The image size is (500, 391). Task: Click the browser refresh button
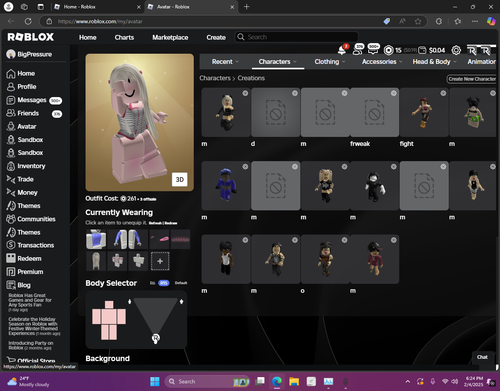pos(28,21)
